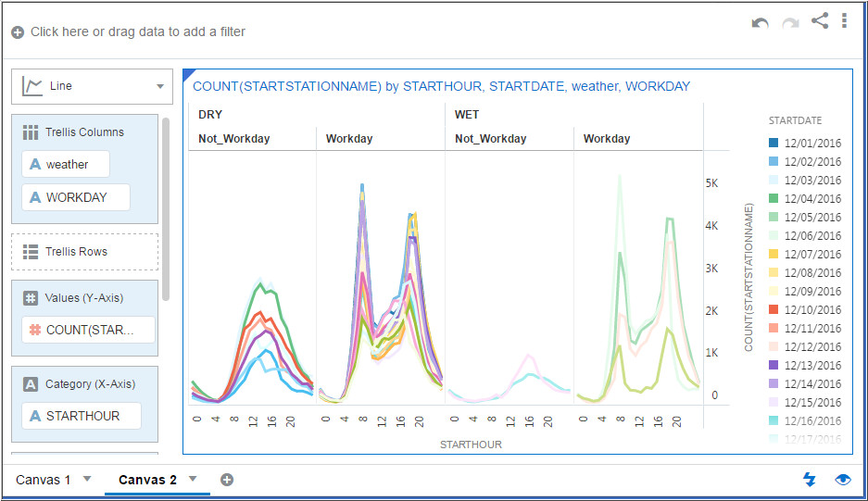This screenshot has width=868, height=501.
Task: Open the vertical three-dot options menu
Action: pyautogui.click(x=844, y=20)
